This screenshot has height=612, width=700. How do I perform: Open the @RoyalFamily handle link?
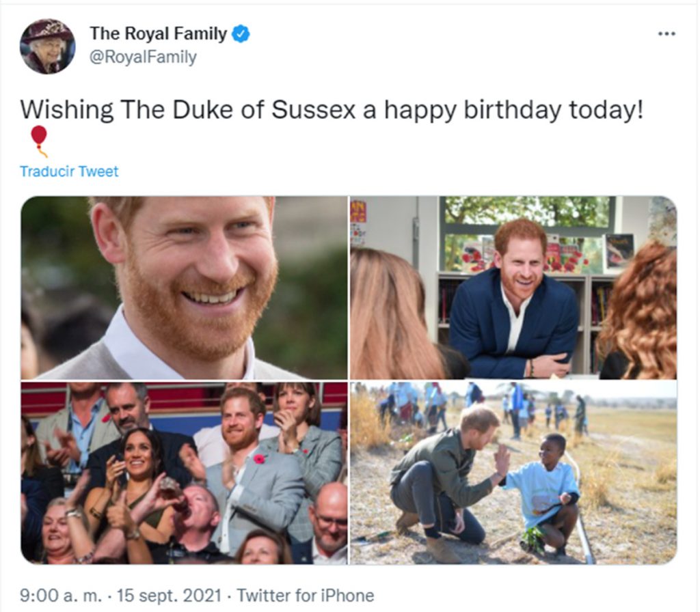click(143, 57)
